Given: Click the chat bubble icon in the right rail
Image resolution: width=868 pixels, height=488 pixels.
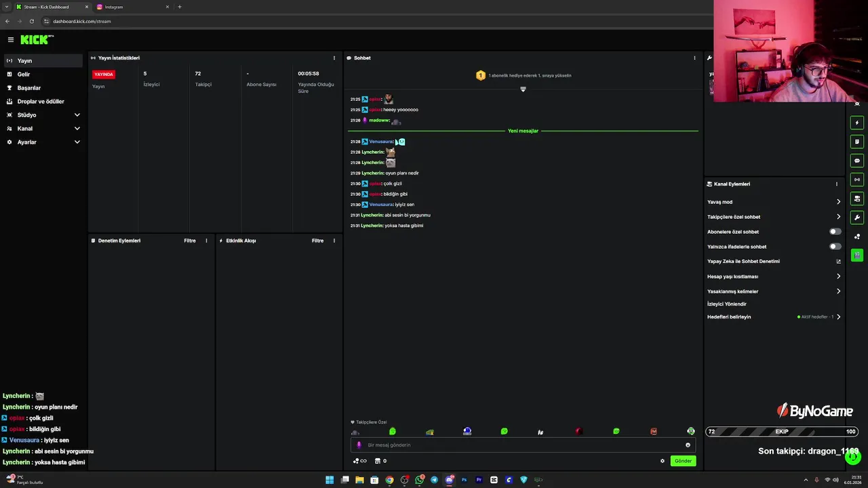Looking at the screenshot, I should pyautogui.click(x=857, y=161).
